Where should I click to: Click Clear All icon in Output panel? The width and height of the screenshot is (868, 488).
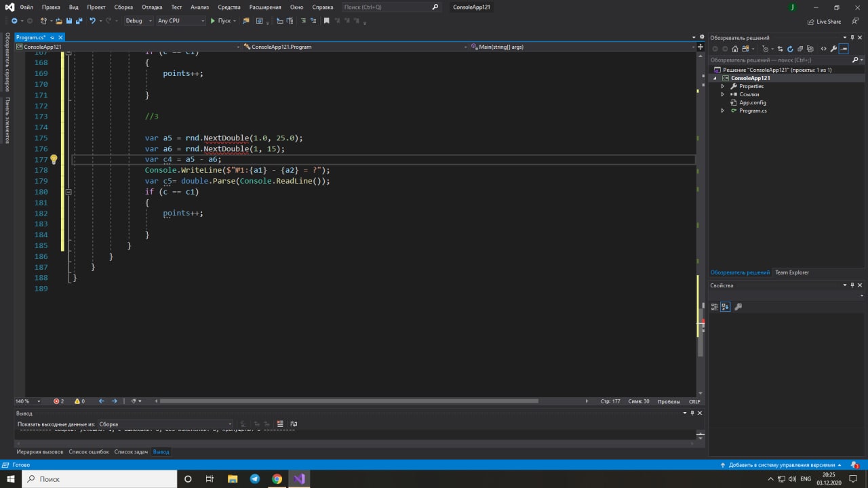pyautogui.click(x=279, y=424)
